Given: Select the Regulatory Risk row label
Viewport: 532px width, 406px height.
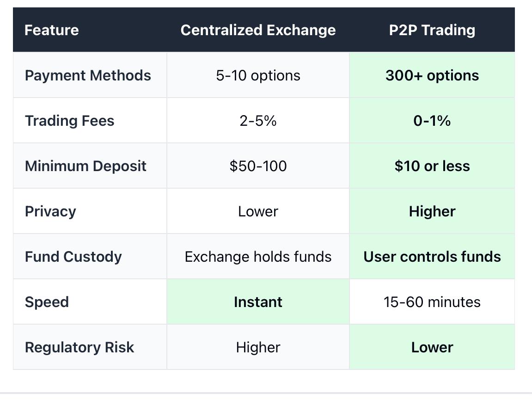Looking at the screenshot, I should point(79,347).
